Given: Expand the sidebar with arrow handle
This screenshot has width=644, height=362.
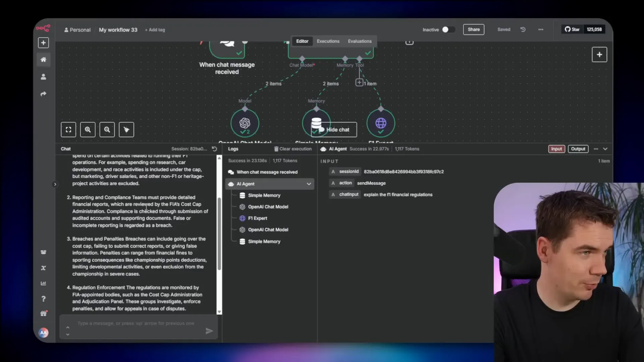Looking at the screenshot, I should tap(55, 184).
